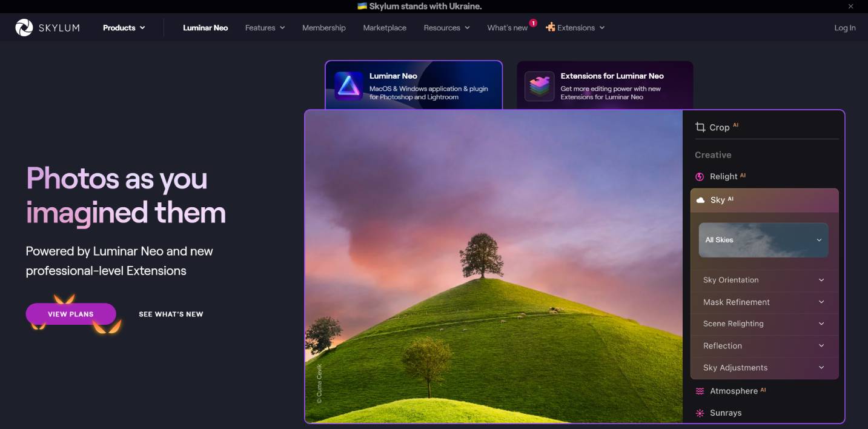Expand Scene Relighting options

[763, 324]
